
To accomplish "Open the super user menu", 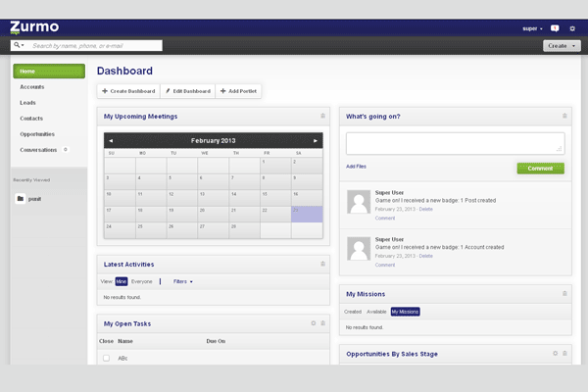I will tap(532, 28).
